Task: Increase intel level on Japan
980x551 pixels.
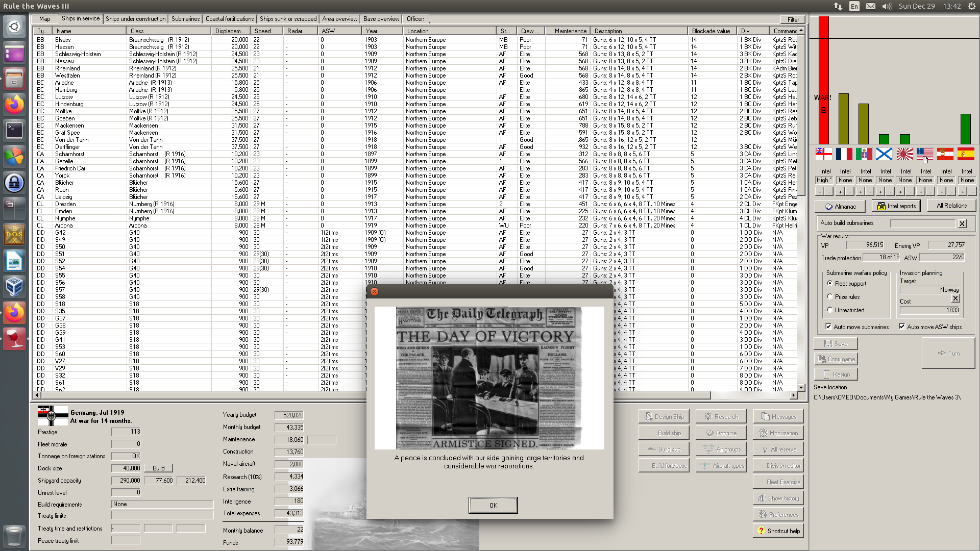Action: click(x=901, y=192)
